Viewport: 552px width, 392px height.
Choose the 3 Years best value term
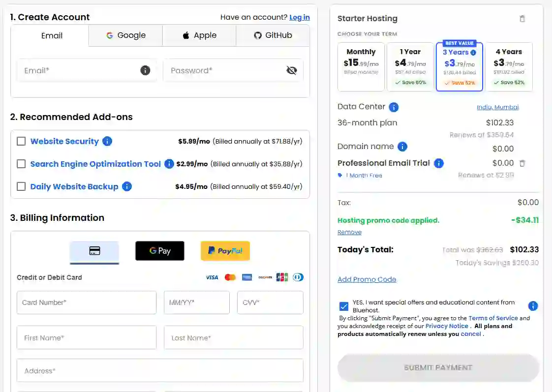[x=460, y=66]
